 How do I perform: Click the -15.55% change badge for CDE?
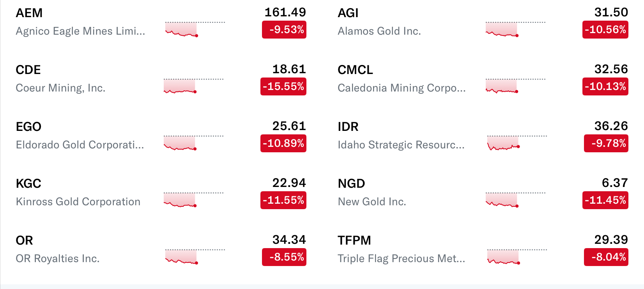click(x=283, y=86)
